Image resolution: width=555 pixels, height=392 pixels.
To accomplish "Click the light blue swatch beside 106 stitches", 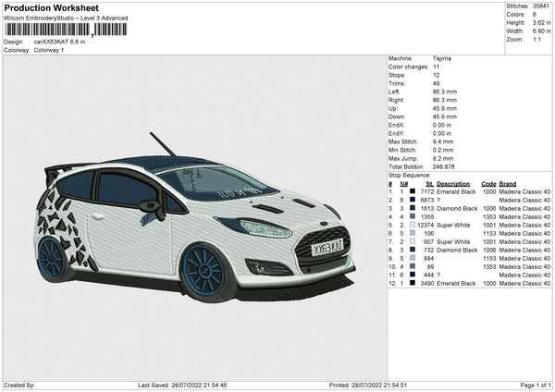I will point(413,234).
